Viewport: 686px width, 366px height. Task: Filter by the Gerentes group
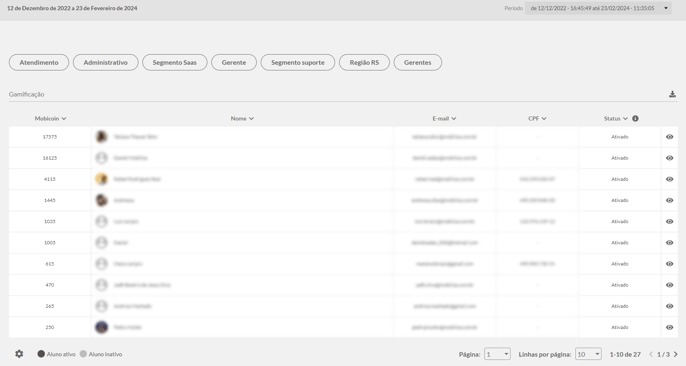point(417,63)
